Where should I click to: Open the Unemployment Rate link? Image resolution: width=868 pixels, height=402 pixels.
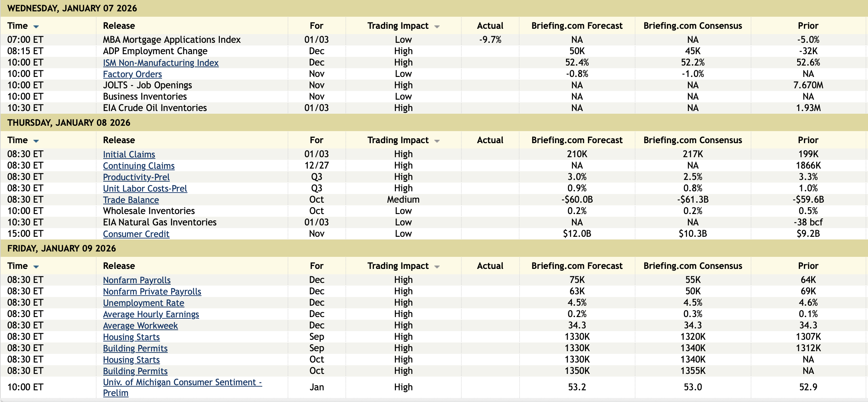coord(144,303)
